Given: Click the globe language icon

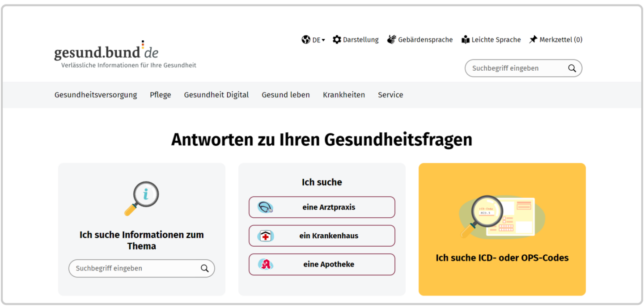Looking at the screenshot, I should point(306,40).
